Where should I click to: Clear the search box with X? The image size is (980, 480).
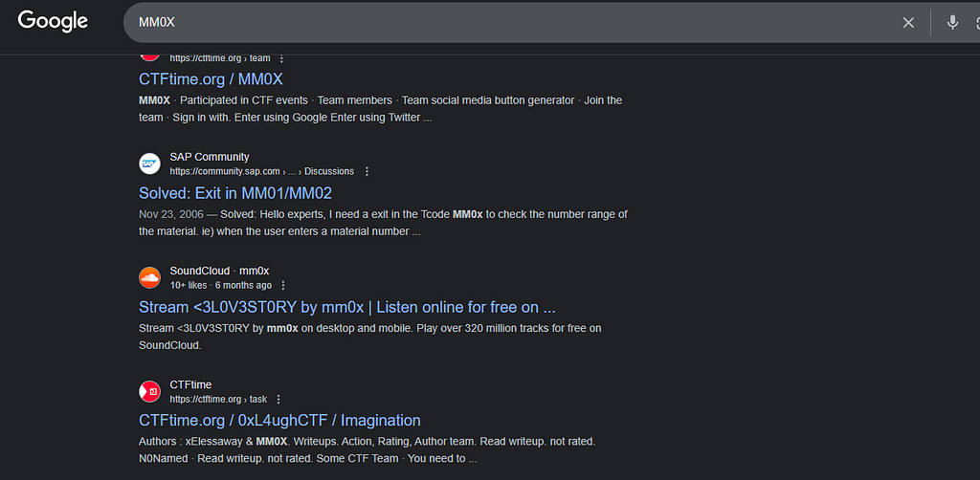coord(908,23)
